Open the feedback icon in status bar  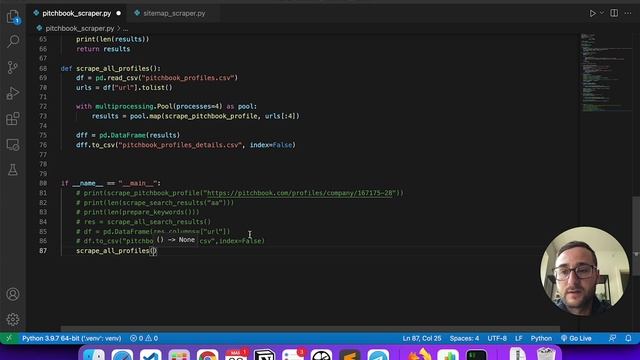coord(612,338)
